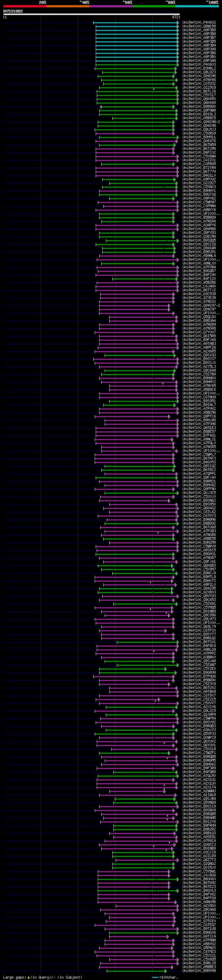Click the purple 40–60% legend segment
The image size is (222, 980).
click(x=111, y=7)
